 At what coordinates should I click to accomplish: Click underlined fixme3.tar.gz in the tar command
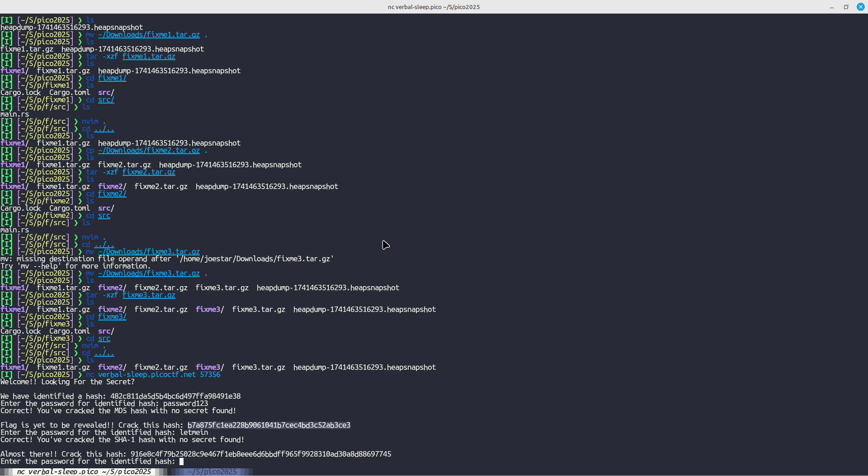(149, 295)
